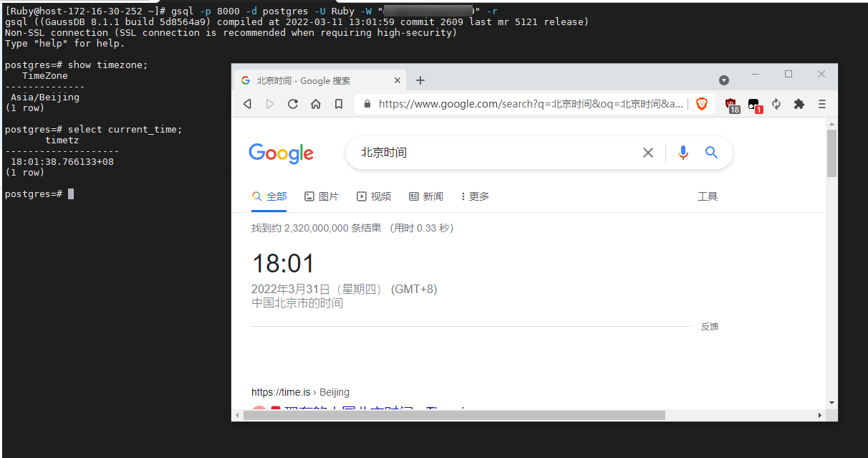Screen dimensions: 868x458
Task: Maximize the browser window
Action: point(789,75)
